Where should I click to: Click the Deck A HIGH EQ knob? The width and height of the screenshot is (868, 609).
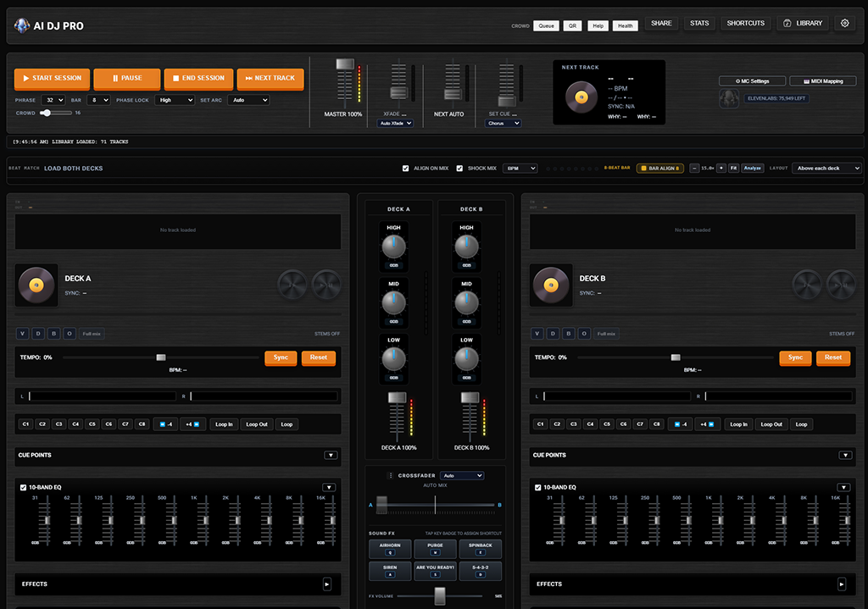pyautogui.click(x=393, y=246)
